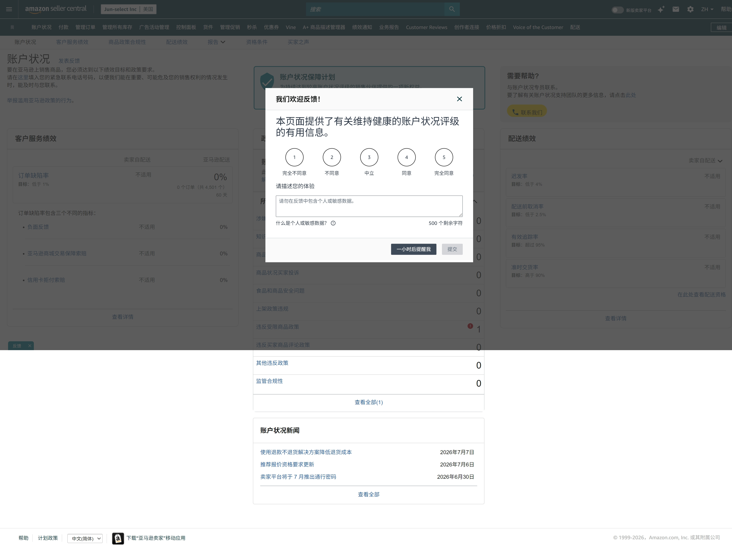Switch to the 客户服务绩效 tab
This screenshot has width=732, height=560.
click(72, 42)
